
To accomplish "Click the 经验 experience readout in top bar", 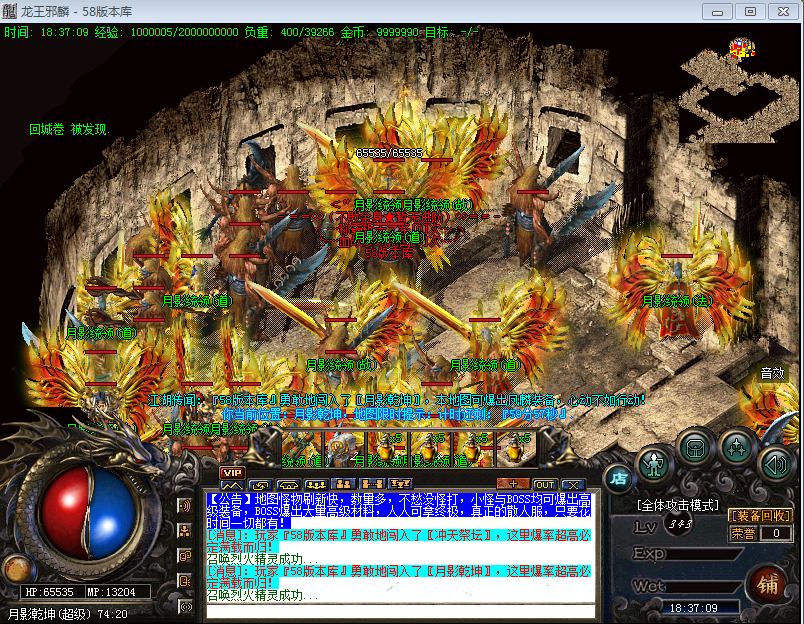I will pyautogui.click(x=166, y=32).
